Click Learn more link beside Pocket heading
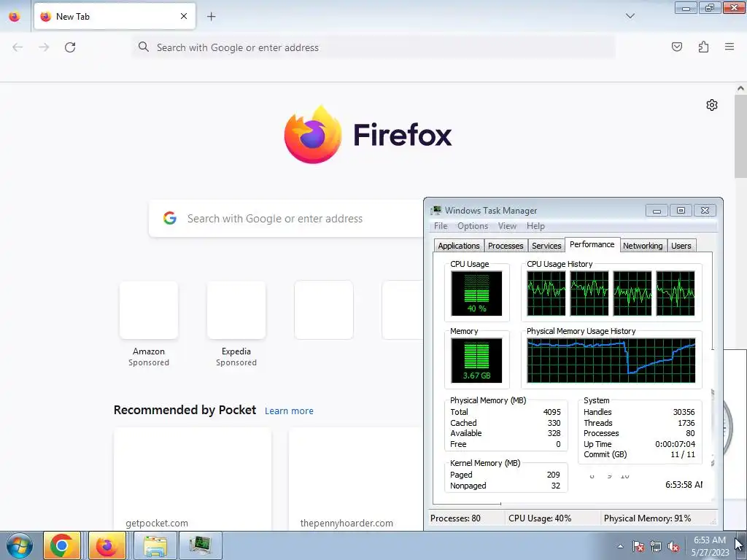Image resolution: width=747 pixels, height=560 pixels. [x=289, y=411]
